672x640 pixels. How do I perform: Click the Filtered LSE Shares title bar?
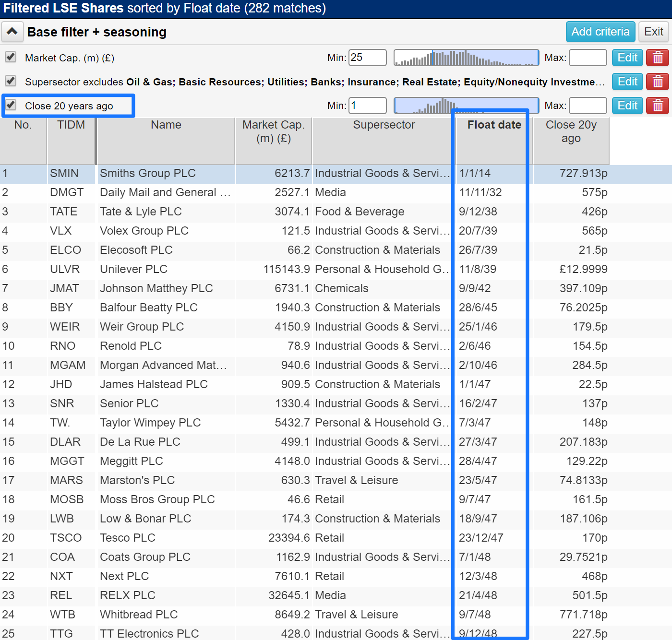click(336, 9)
